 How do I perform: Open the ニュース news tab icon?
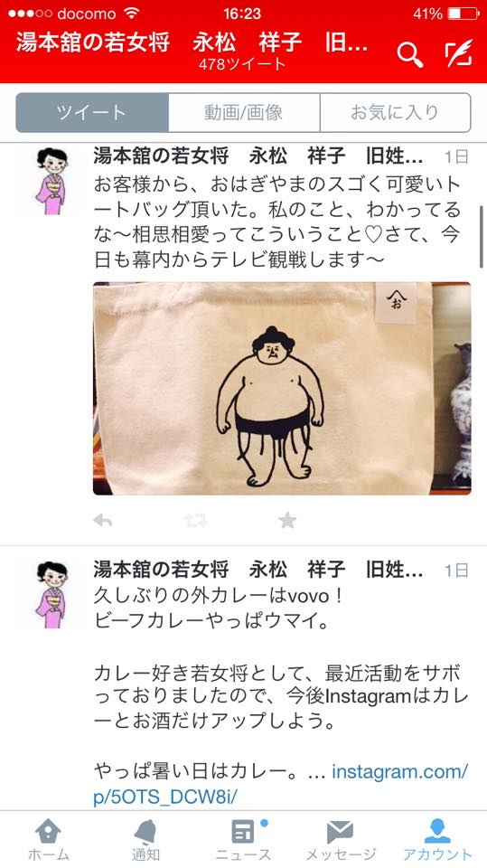point(244,839)
